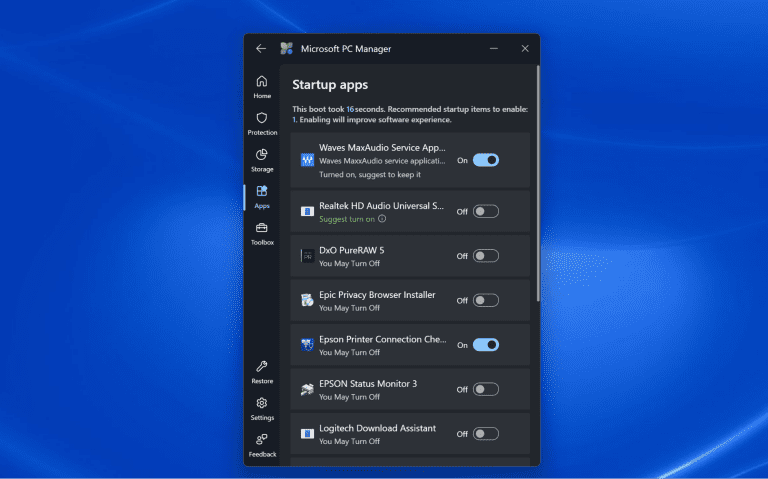The height and width of the screenshot is (479, 768).
Task: Open the Protection shield section
Action: (262, 123)
